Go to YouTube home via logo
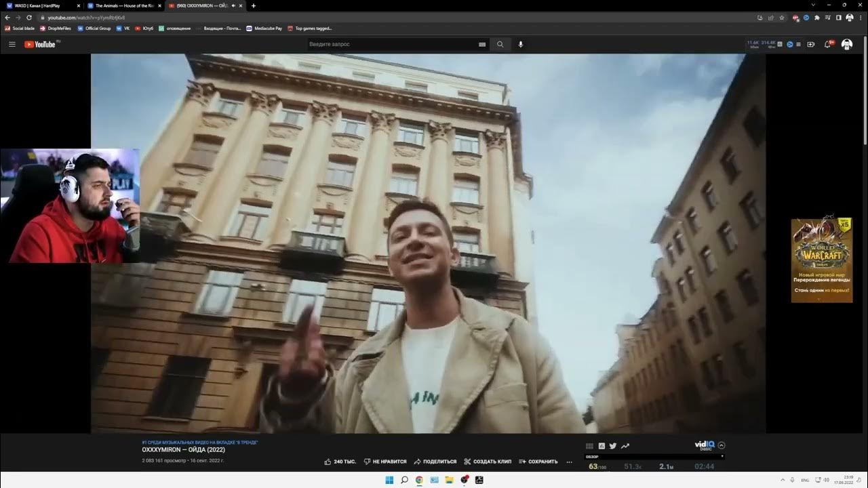This screenshot has height=488, width=868. pos(41,44)
